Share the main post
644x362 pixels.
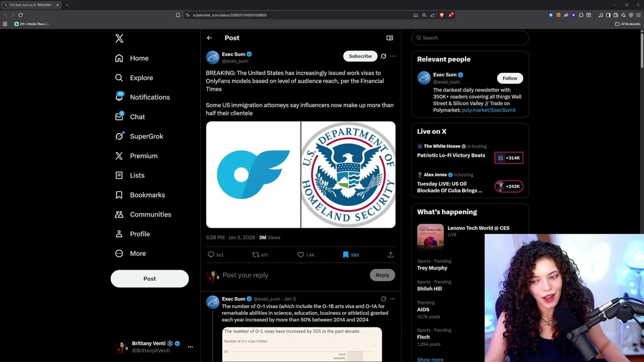(x=390, y=255)
